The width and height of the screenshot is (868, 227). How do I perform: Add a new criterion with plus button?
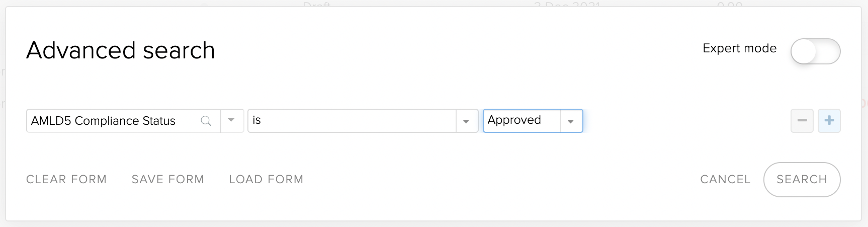coord(829,121)
